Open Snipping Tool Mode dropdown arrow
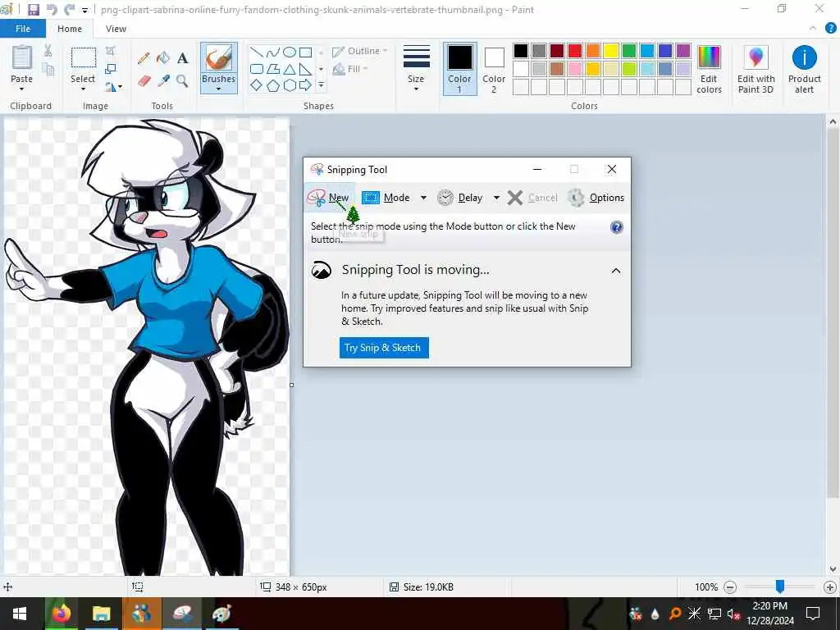The image size is (840, 630). 423,198
